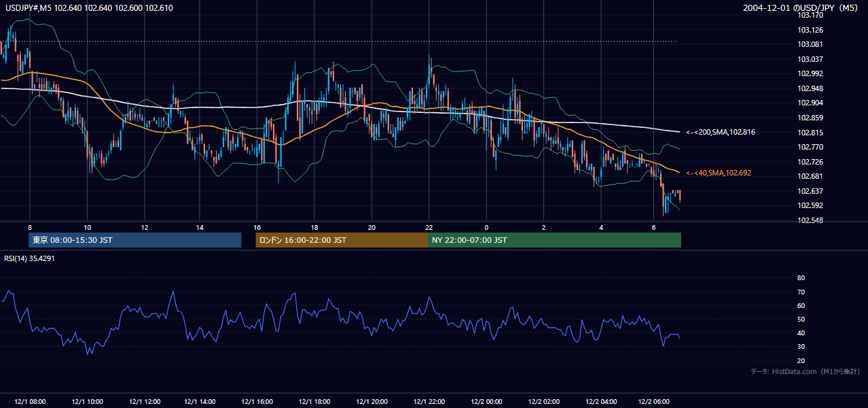Click RSI scale value 30
868x408 pixels.
point(801,347)
